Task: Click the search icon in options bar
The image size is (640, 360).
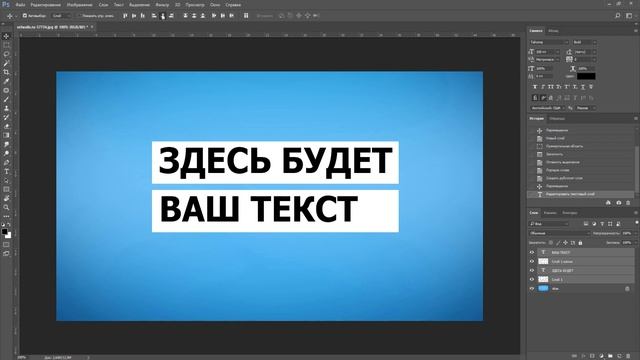Action: tap(618, 16)
